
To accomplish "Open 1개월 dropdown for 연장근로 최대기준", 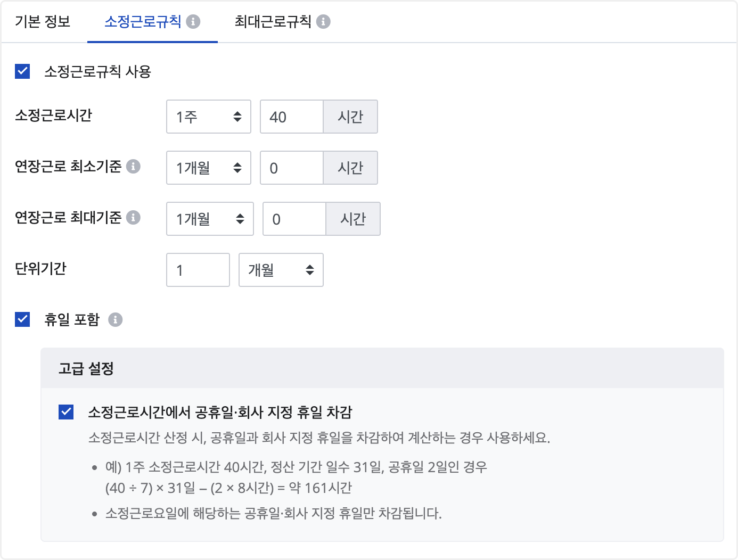I will click(210, 219).
